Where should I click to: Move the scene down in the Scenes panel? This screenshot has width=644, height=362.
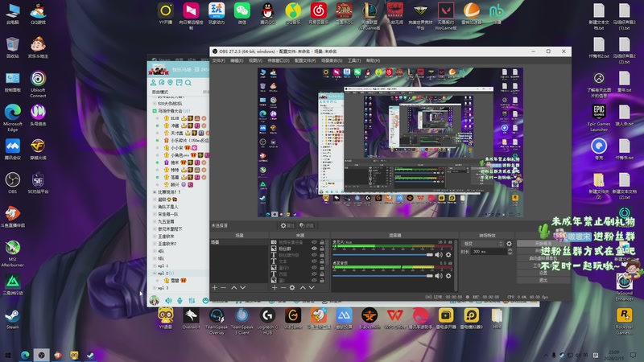[243, 288]
